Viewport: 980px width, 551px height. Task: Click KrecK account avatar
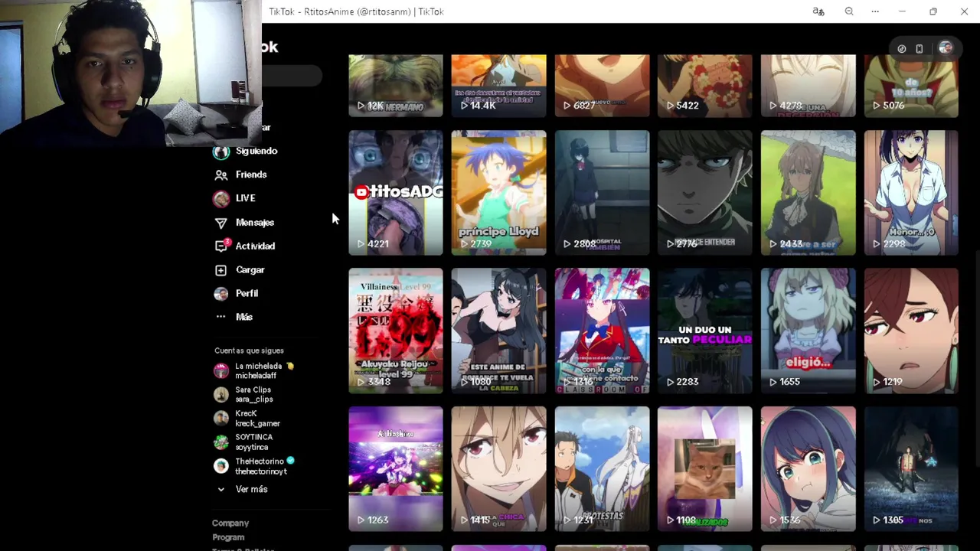[x=221, y=419]
